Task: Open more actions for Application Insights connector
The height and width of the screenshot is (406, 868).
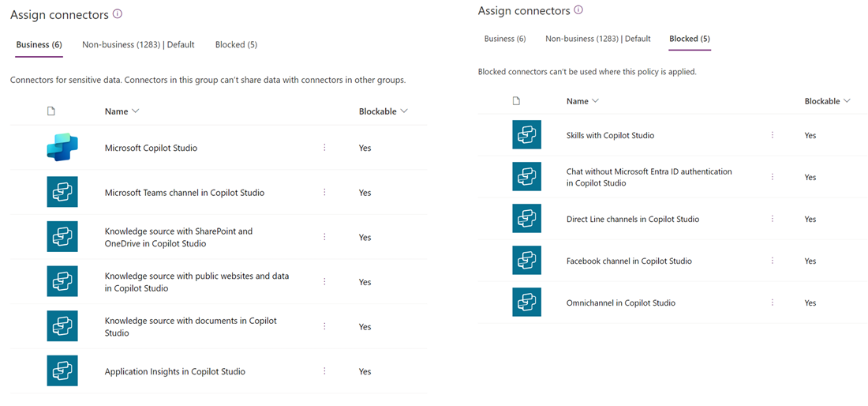Action: click(x=324, y=371)
